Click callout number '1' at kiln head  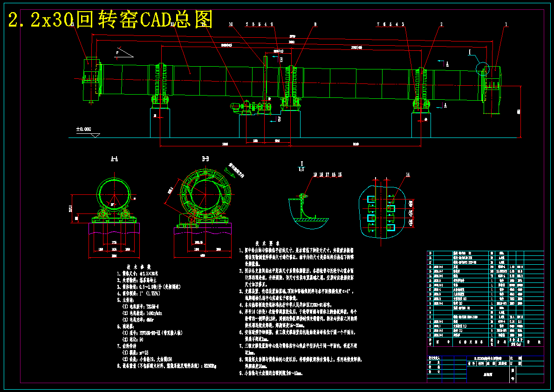[x=506, y=24]
